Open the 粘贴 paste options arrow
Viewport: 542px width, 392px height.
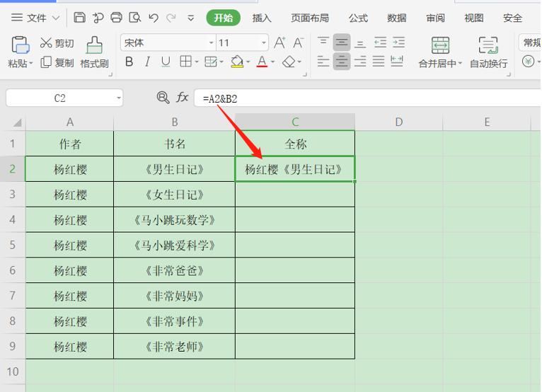[30, 64]
